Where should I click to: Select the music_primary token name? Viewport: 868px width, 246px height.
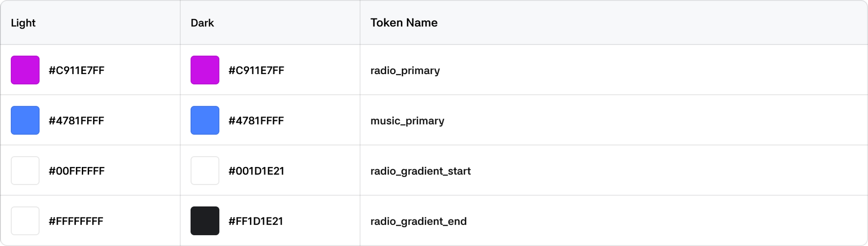[407, 121]
